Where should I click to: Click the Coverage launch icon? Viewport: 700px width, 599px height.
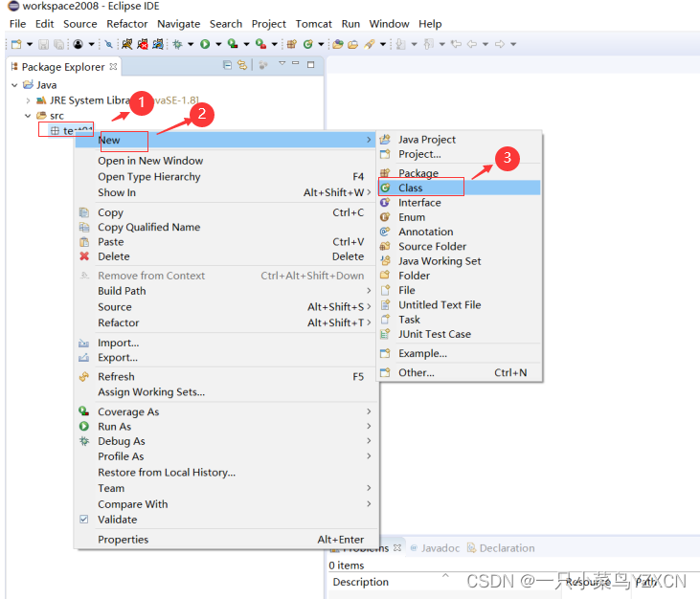coord(233,44)
